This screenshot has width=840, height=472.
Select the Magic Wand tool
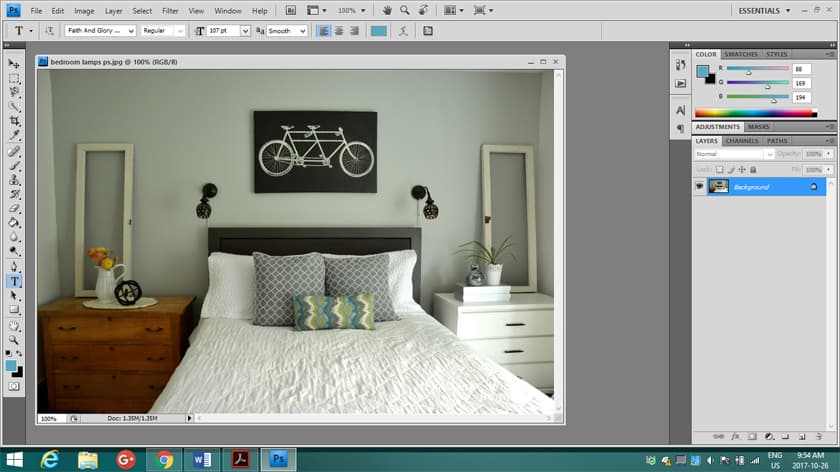click(14, 107)
